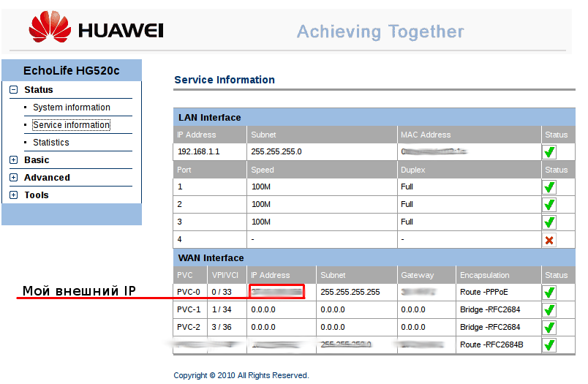Open System information page
588x384 pixels.
coord(71,108)
